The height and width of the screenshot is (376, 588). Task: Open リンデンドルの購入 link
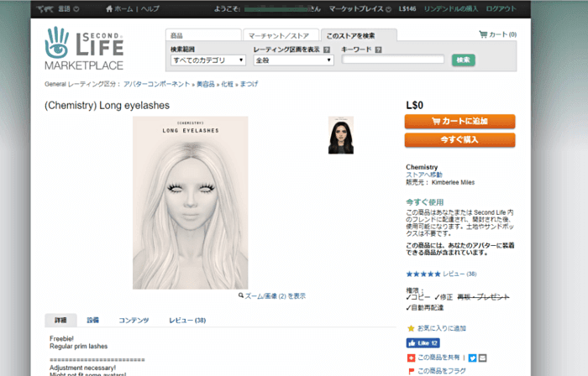(451, 9)
